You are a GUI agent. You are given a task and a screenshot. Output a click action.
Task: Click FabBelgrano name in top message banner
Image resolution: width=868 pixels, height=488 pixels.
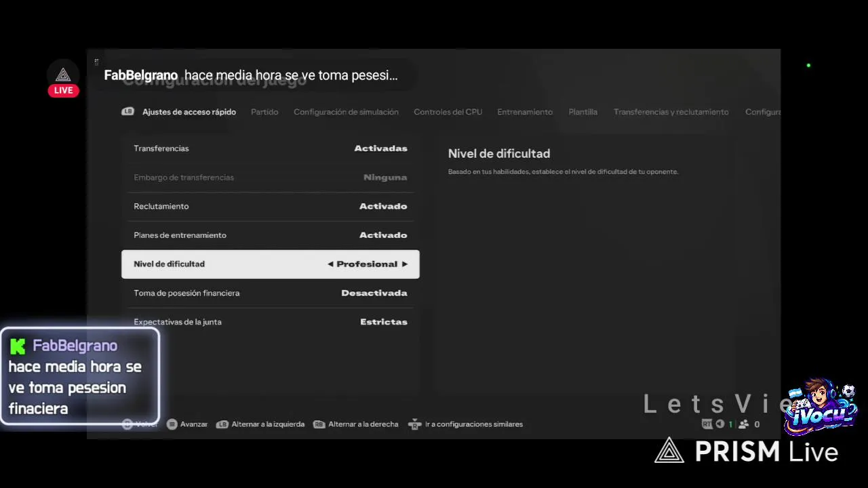tap(141, 75)
